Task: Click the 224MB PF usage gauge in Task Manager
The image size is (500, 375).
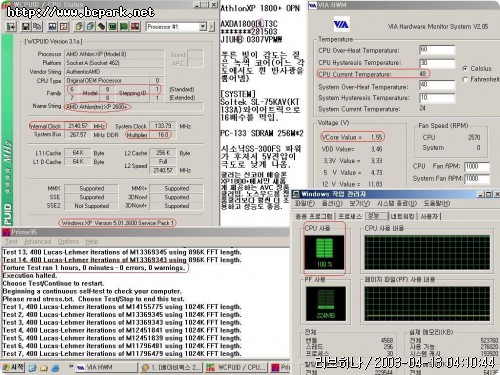Action: [325, 304]
